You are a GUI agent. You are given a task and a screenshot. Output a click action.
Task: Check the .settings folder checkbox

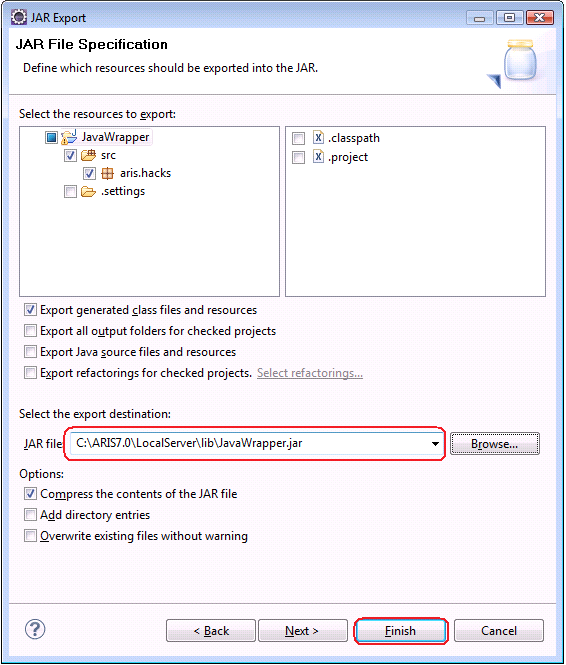click(x=70, y=192)
